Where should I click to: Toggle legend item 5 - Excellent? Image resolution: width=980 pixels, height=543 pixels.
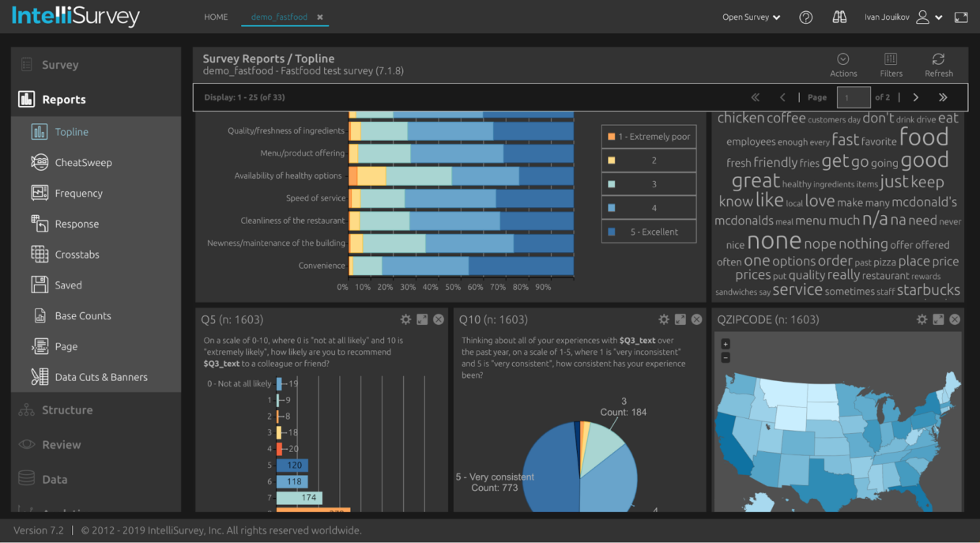[649, 232]
